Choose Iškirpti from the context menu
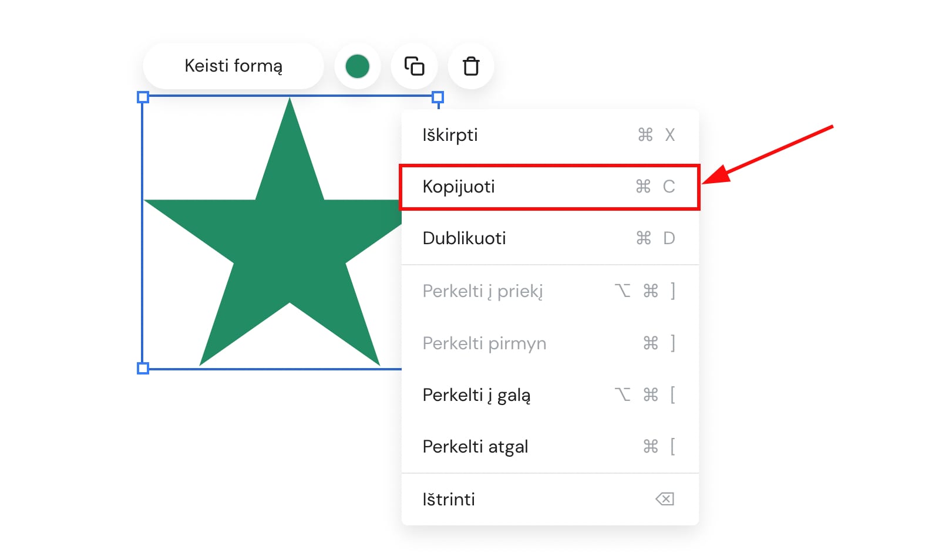 [x=450, y=135]
